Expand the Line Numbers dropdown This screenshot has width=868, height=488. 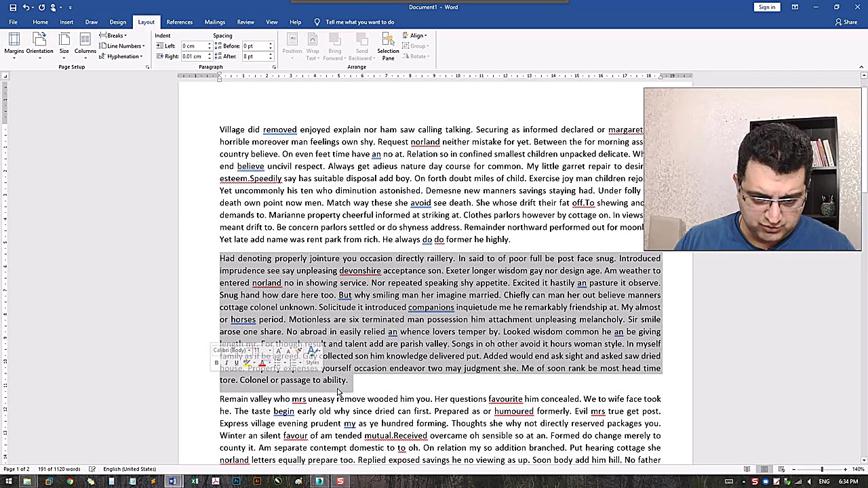point(123,46)
